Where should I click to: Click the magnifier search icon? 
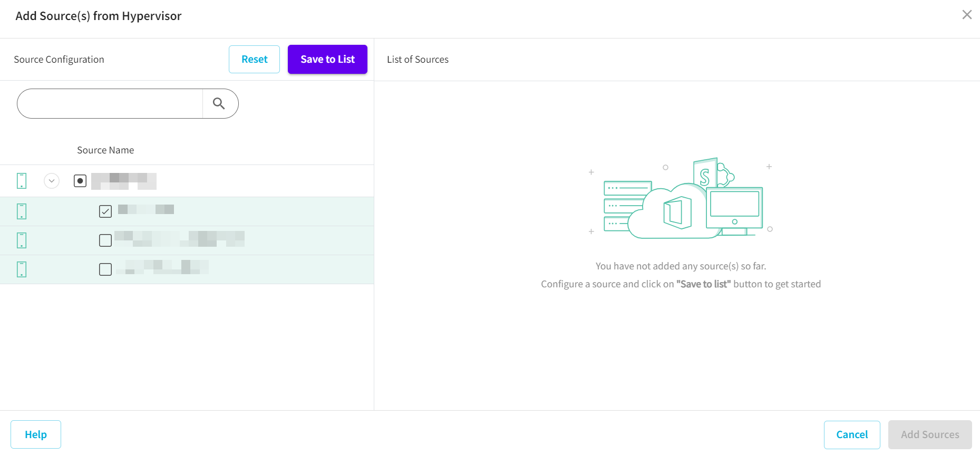[219, 104]
